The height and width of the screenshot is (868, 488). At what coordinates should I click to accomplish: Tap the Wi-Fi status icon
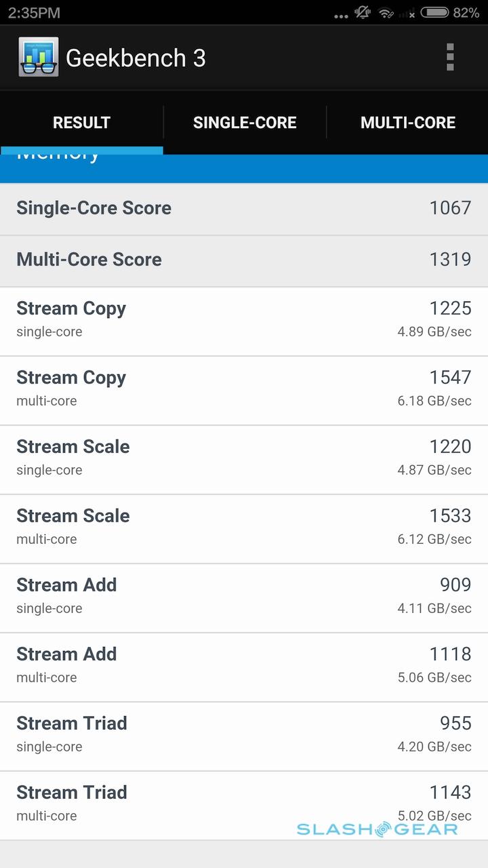tap(386, 13)
